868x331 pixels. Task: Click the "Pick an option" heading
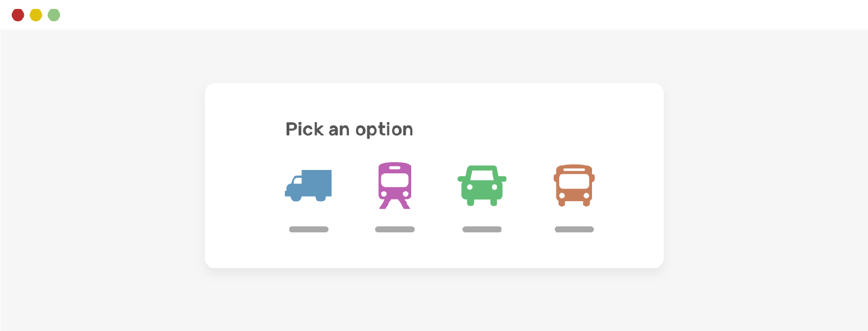(349, 129)
